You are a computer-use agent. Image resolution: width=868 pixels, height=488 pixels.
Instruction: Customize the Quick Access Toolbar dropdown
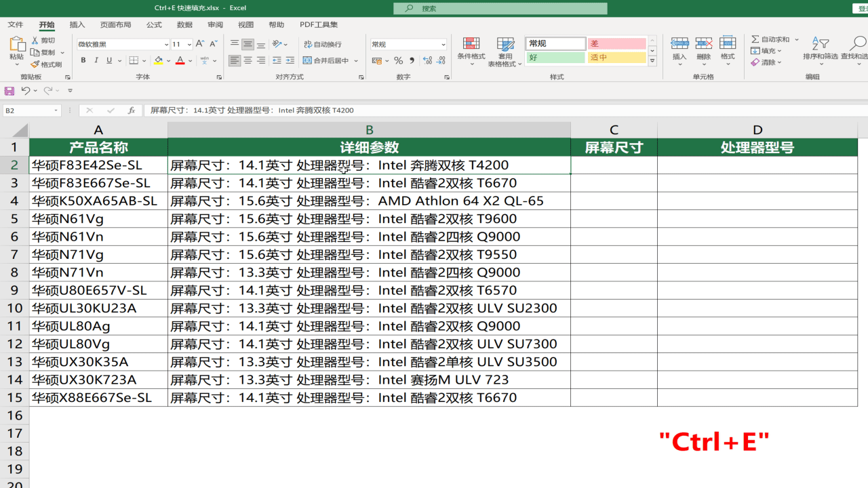(x=70, y=90)
